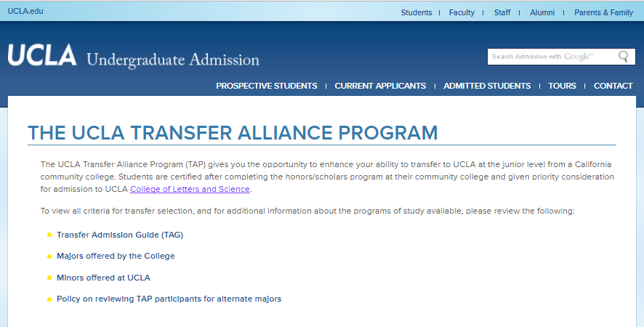View Majors offered by the College
644x327 pixels.
click(x=116, y=256)
